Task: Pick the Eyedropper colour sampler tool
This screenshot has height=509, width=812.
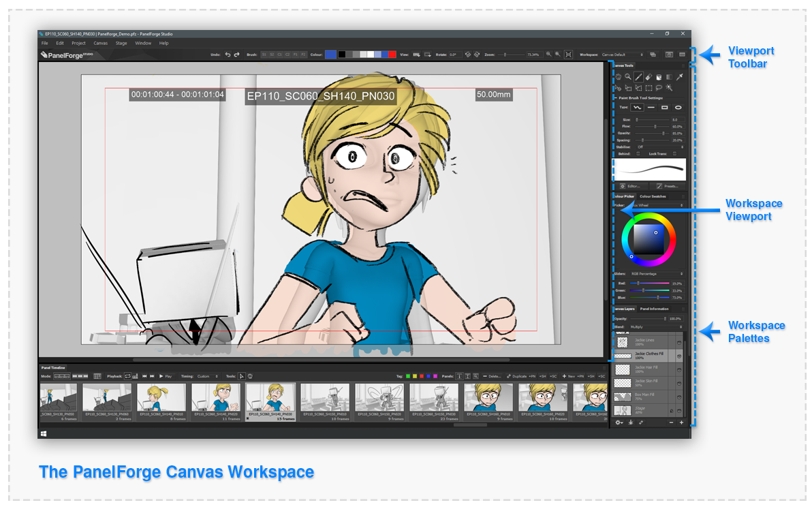Action: 679,77
